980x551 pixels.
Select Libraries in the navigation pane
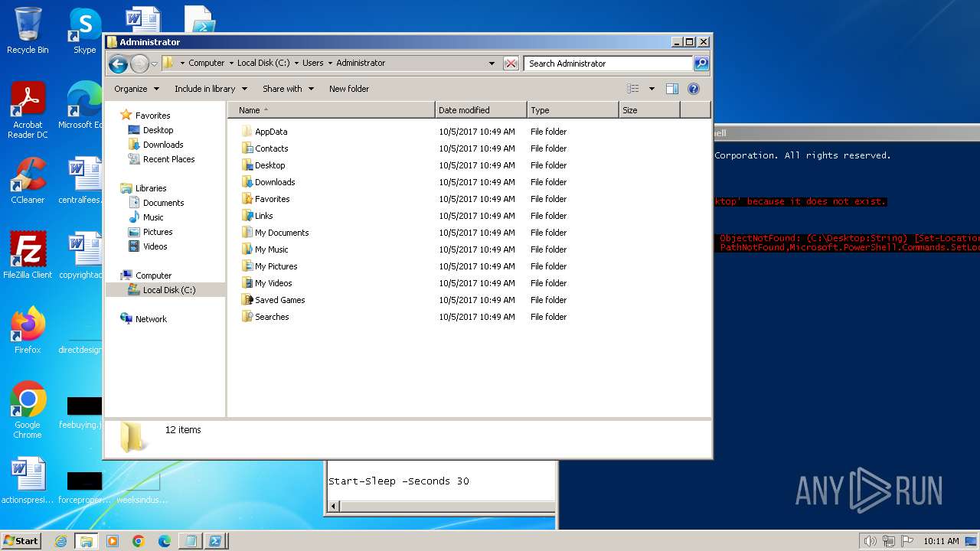tap(151, 188)
